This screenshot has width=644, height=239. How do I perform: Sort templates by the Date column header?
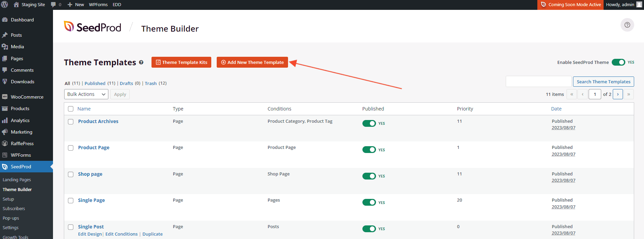coord(556,109)
